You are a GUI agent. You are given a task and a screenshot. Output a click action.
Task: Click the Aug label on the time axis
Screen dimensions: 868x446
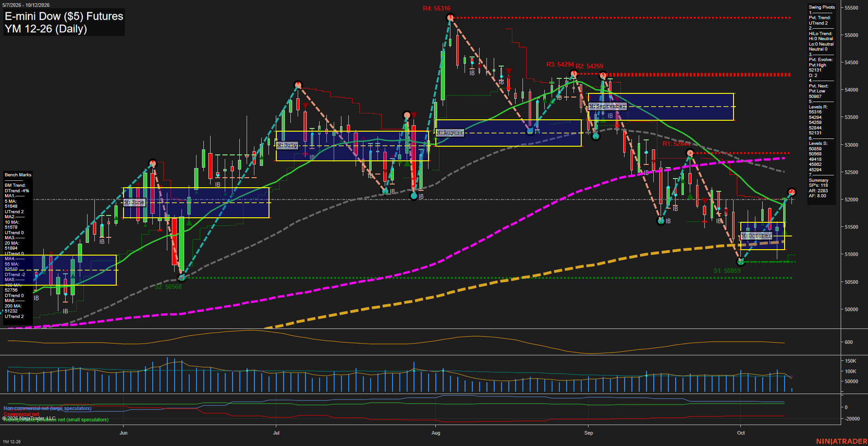(x=436, y=433)
